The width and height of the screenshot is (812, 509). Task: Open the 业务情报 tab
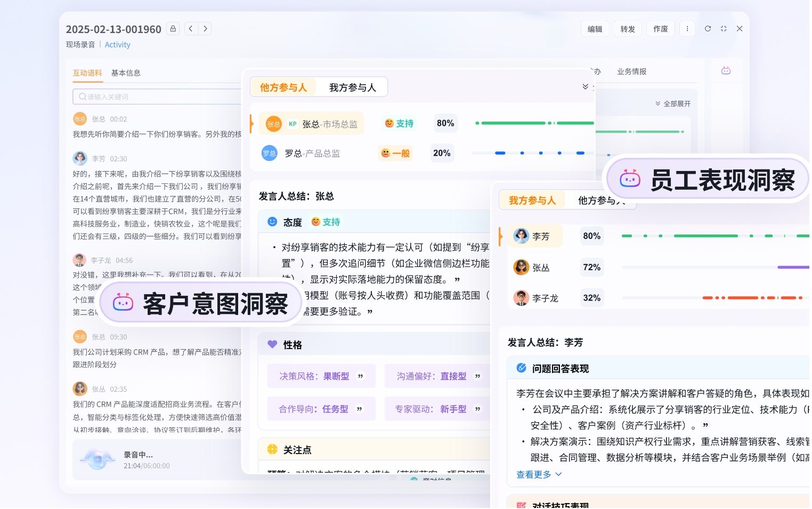[632, 71]
